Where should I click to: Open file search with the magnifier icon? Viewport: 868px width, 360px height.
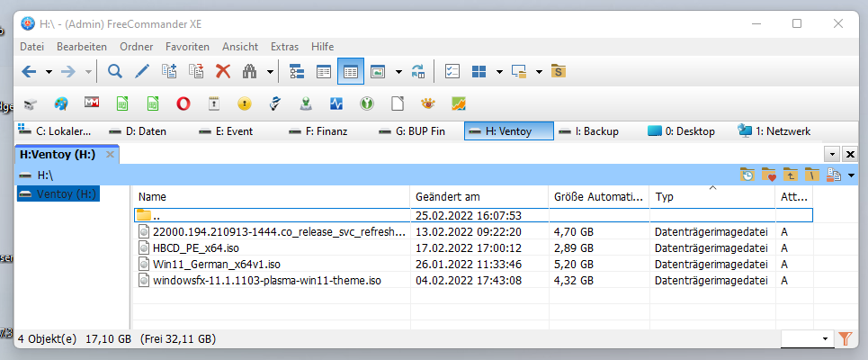pyautogui.click(x=114, y=71)
